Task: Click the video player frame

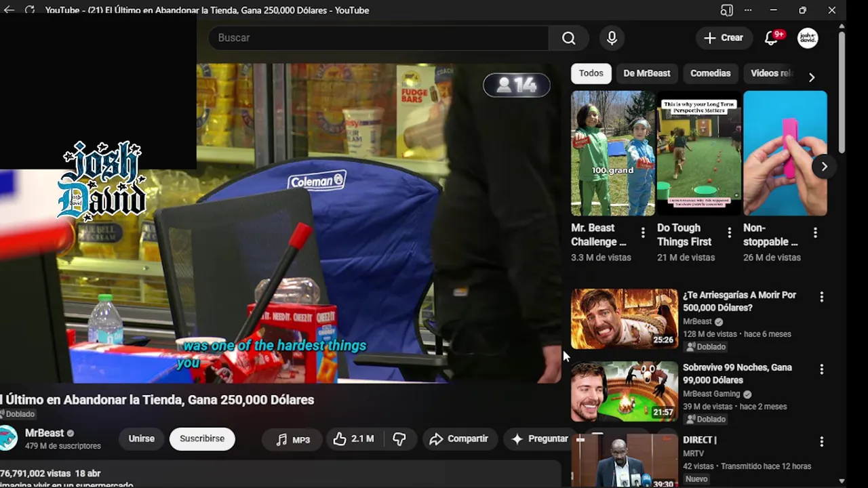Action: pos(281,224)
